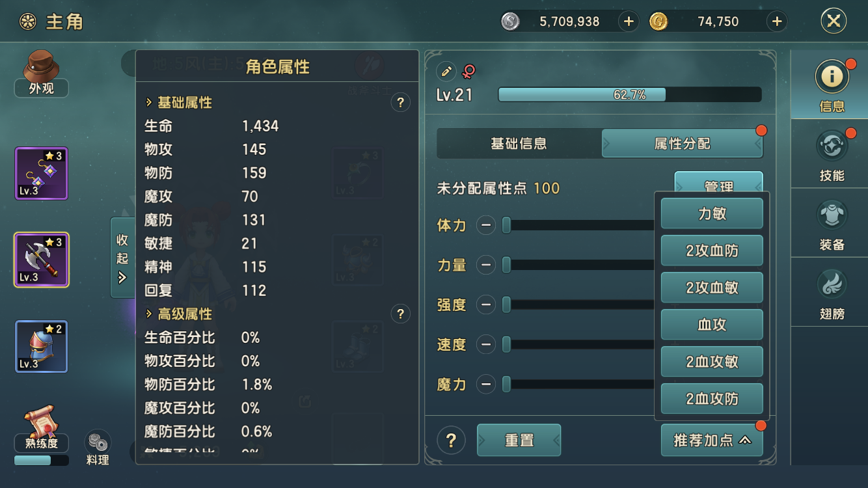Decrease 体力 attribute with minus button
The image size is (868, 488).
[x=486, y=226]
